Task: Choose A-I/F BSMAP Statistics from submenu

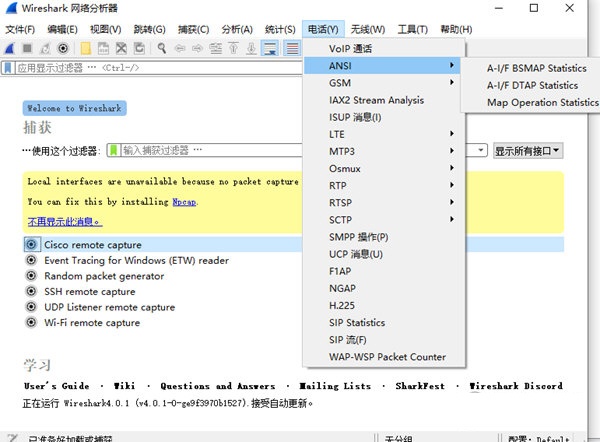Action: click(536, 68)
